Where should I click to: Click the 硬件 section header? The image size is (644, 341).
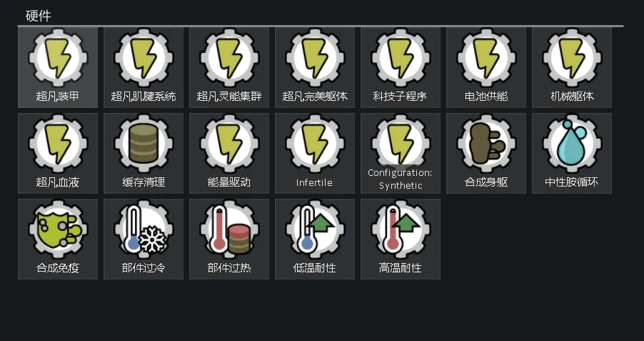(38, 16)
